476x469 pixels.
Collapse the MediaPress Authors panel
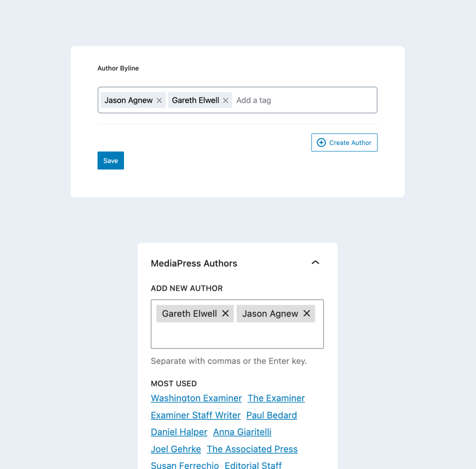point(315,262)
